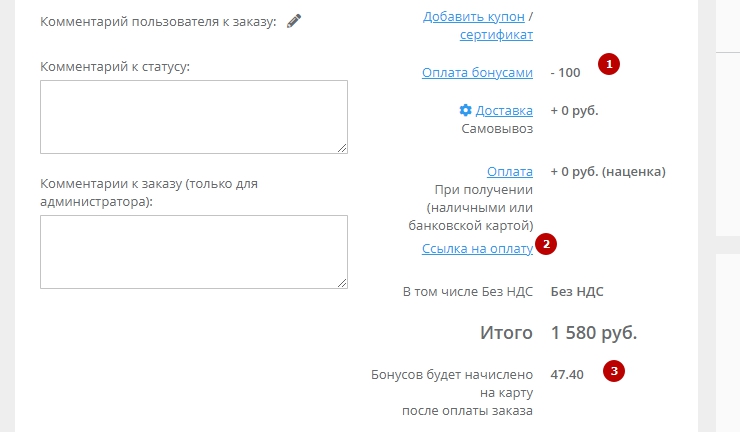This screenshot has height=432, width=740.
Task: Click the bold Без НДС value
Action: click(577, 292)
